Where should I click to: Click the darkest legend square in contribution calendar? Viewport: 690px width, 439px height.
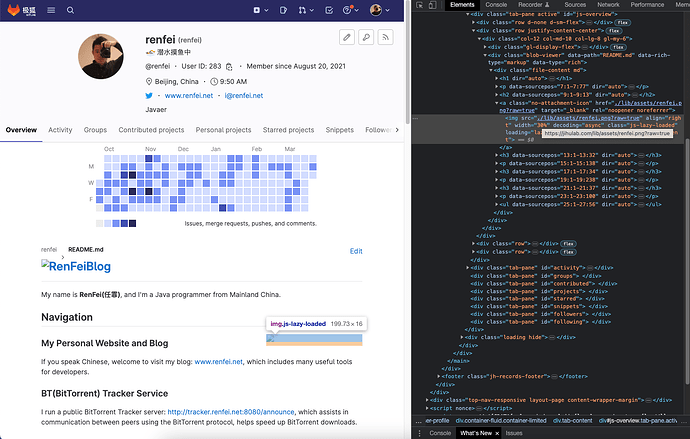[x=132, y=223]
